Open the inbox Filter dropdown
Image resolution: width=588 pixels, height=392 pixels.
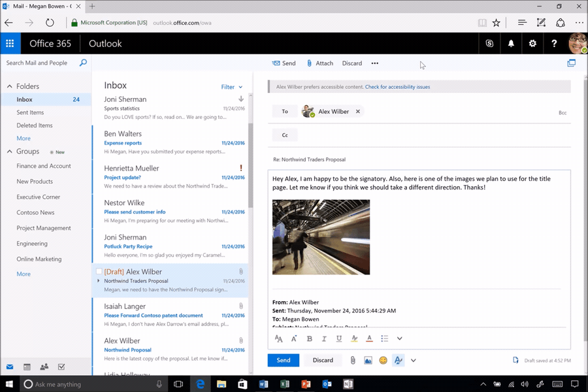point(231,87)
